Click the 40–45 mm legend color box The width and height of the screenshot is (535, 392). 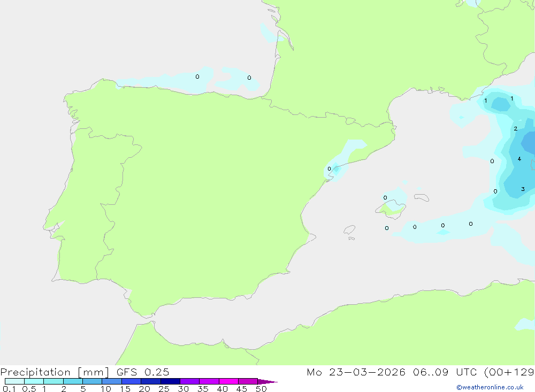pyautogui.click(x=228, y=381)
